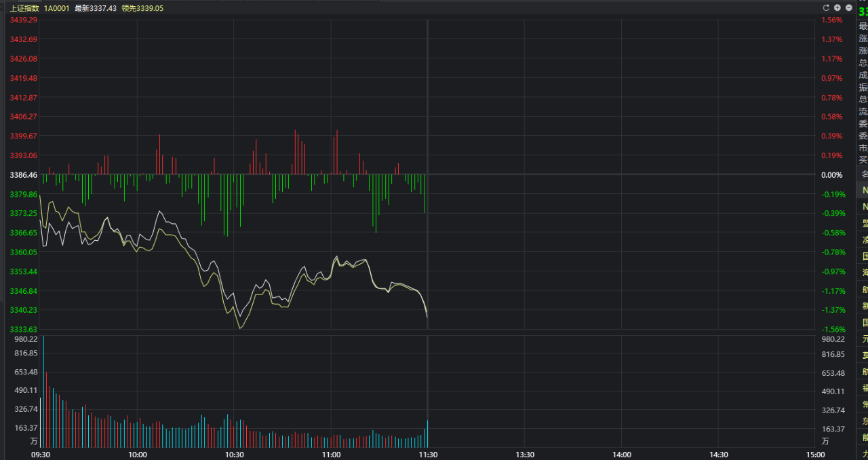Click the tall opening volume bar at 09:30
868x460 pixels.
tap(43, 392)
